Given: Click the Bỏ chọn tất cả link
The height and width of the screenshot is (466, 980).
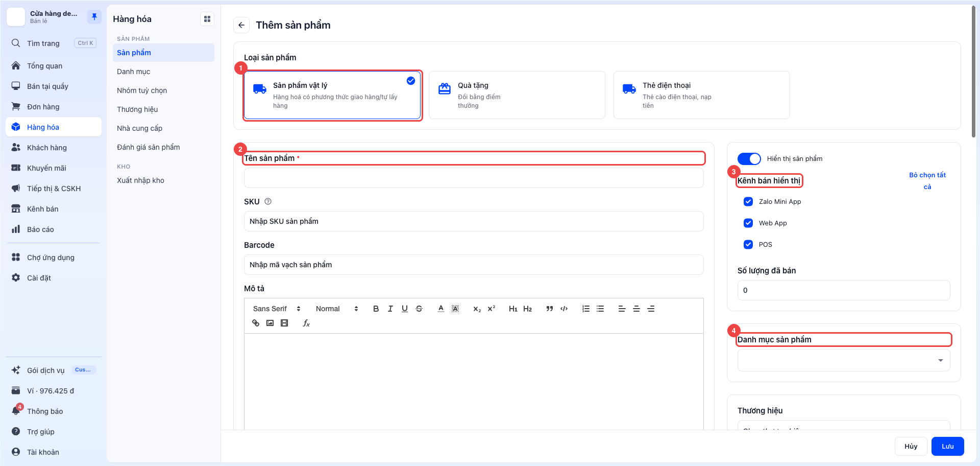Looking at the screenshot, I should tap(927, 181).
